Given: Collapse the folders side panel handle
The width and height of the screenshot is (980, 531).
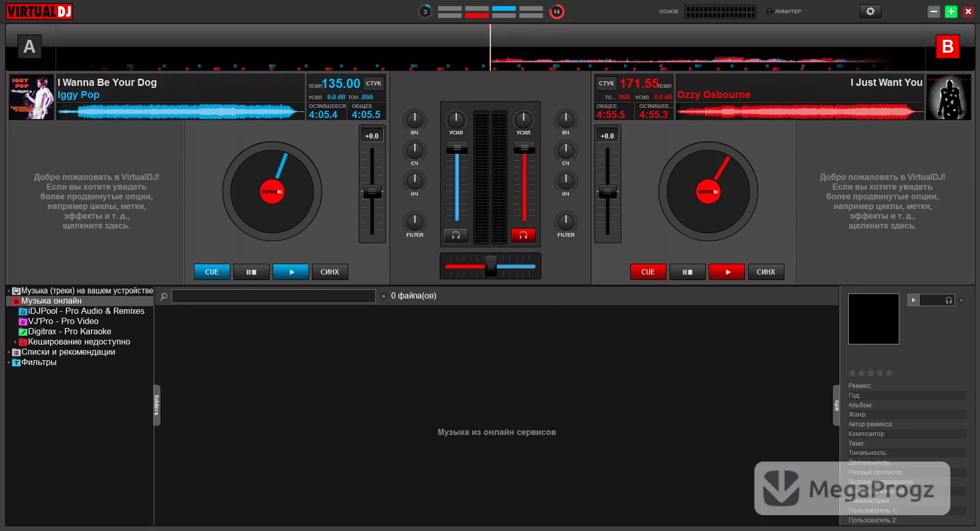Looking at the screenshot, I should [157, 405].
